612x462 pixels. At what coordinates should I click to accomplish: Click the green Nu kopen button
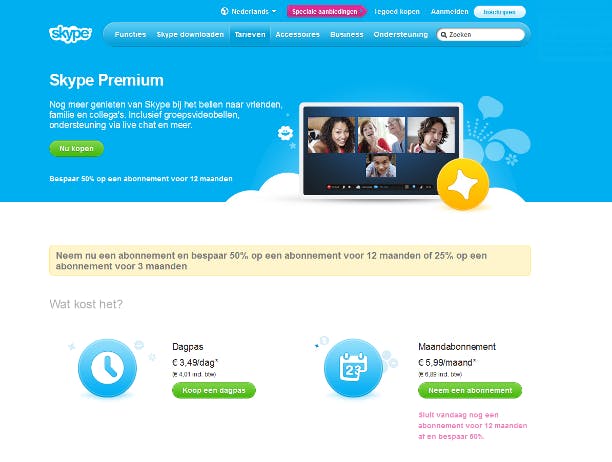[x=76, y=148]
